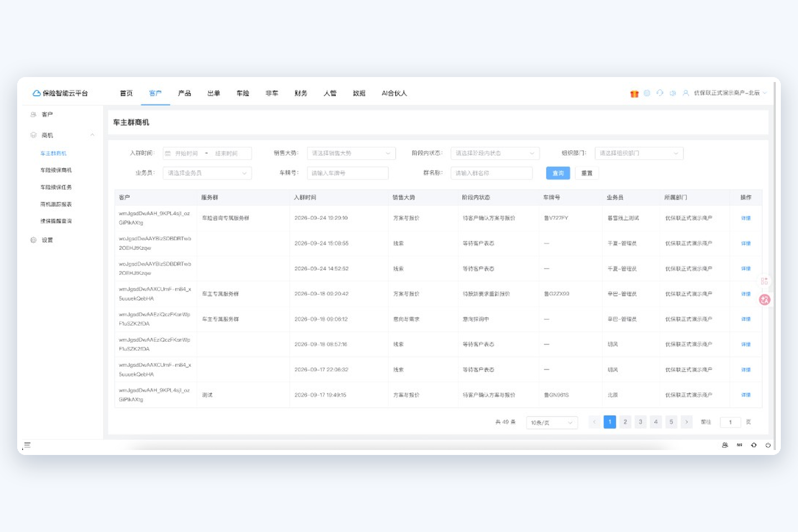Click the 重置 button
The height and width of the screenshot is (532, 798).
point(587,173)
